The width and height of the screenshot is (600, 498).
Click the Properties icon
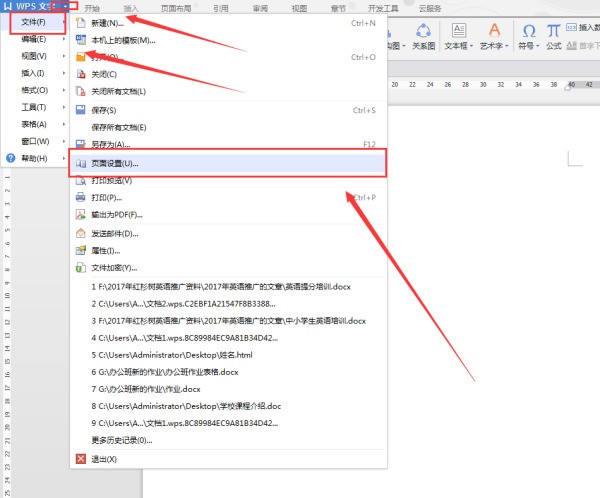pyautogui.click(x=81, y=251)
